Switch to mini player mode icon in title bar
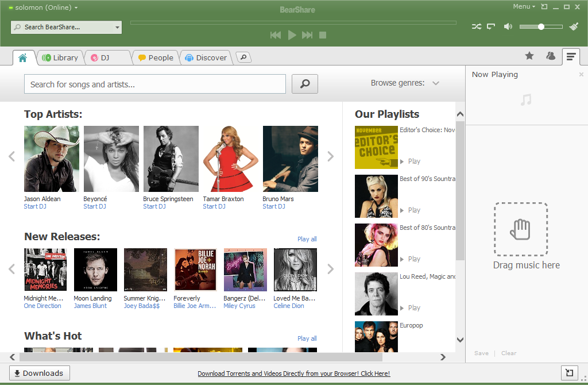Viewport: 588px width, 385px height. click(x=544, y=7)
